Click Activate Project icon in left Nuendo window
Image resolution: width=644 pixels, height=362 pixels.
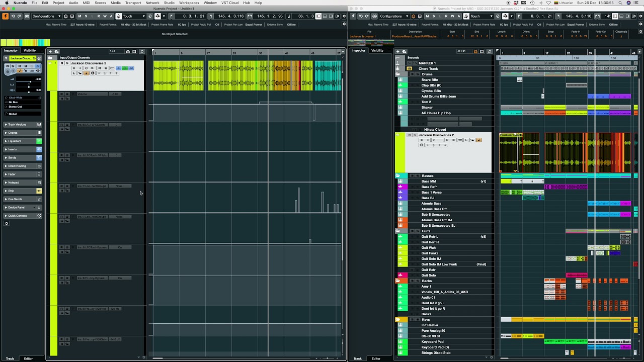click(6, 16)
